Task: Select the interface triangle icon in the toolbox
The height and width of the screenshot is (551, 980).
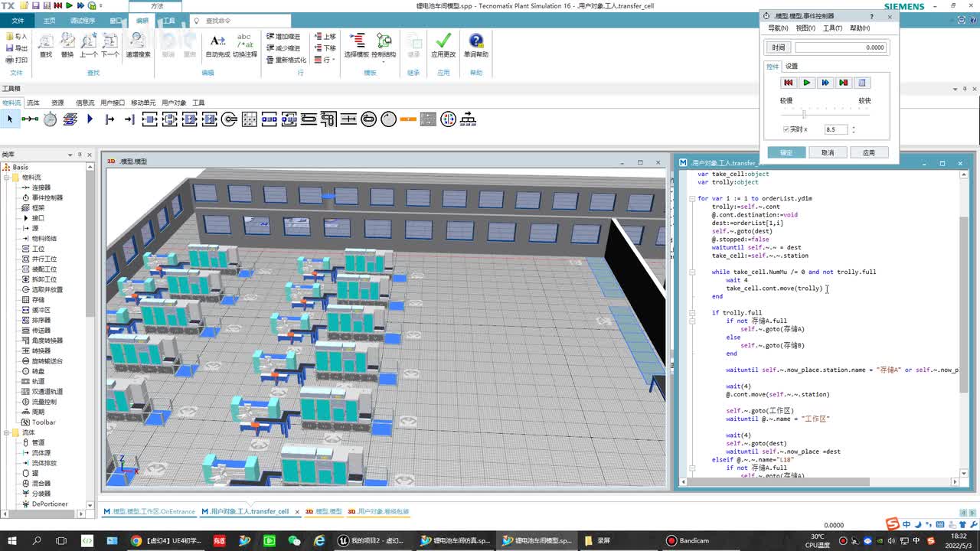Action: point(90,119)
